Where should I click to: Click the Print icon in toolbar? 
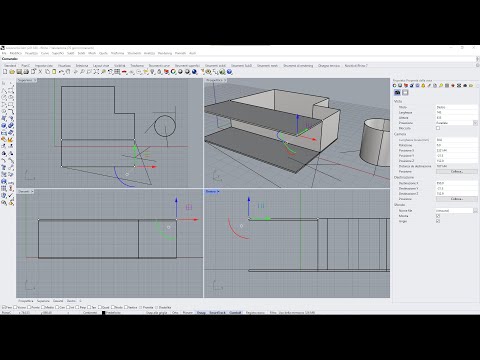26,72
